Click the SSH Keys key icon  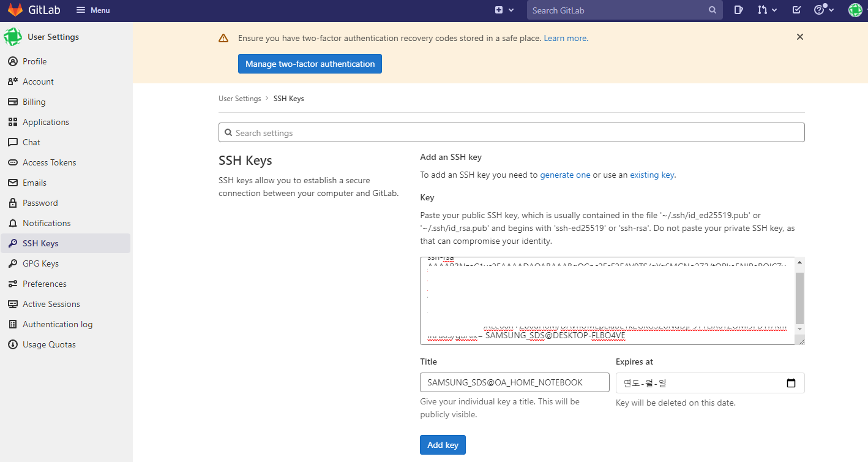(12, 243)
